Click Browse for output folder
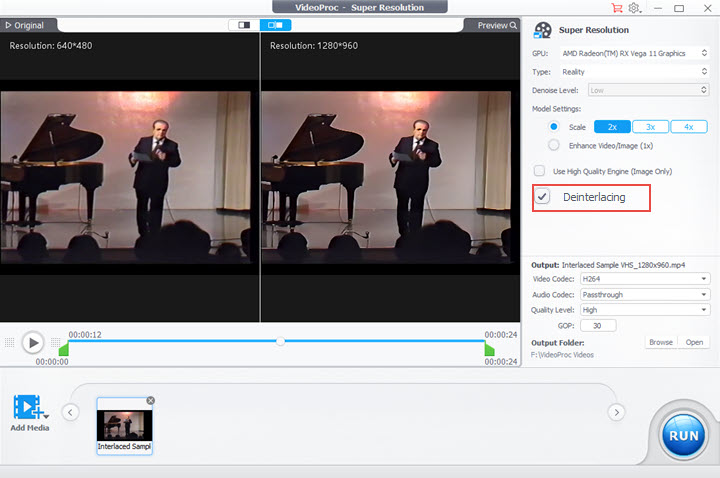Image resolution: width=720 pixels, height=478 pixels. click(661, 342)
